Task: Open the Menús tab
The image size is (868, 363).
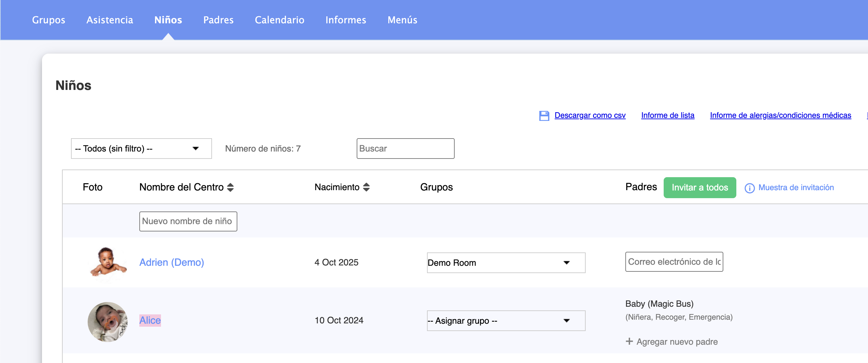Action: pos(402,20)
